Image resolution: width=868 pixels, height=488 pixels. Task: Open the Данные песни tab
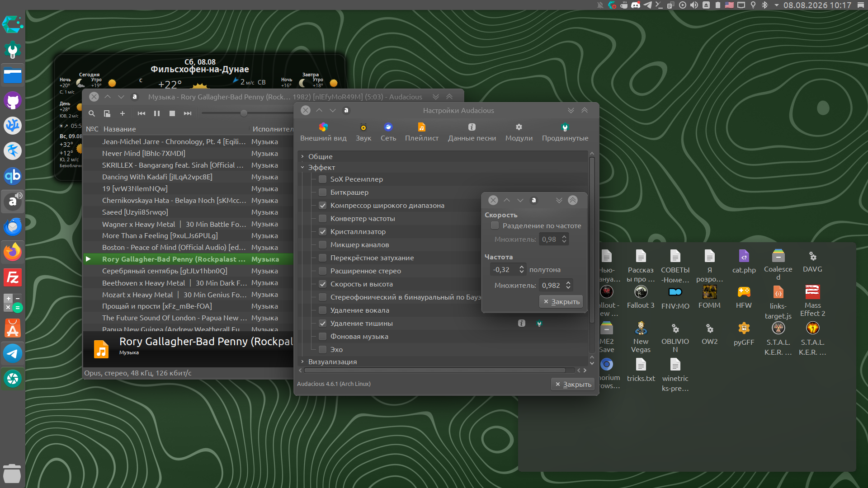click(472, 132)
